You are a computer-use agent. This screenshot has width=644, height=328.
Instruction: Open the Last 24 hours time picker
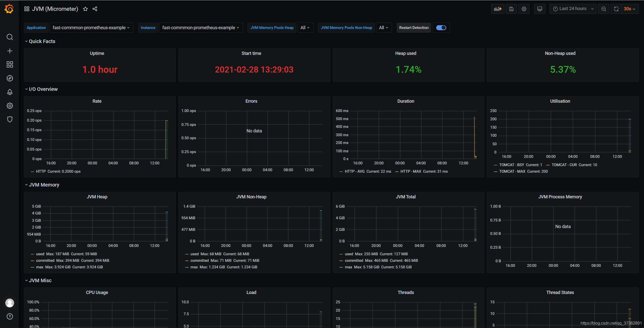[573, 9]
